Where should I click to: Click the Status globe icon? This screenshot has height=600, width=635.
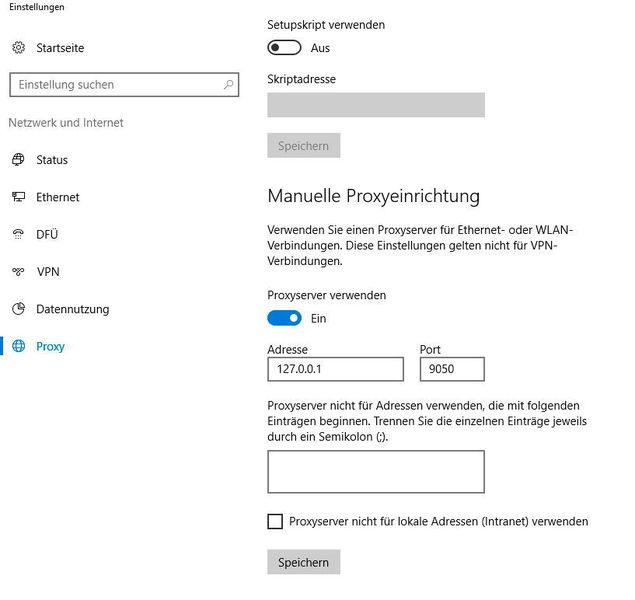(18, 160)
